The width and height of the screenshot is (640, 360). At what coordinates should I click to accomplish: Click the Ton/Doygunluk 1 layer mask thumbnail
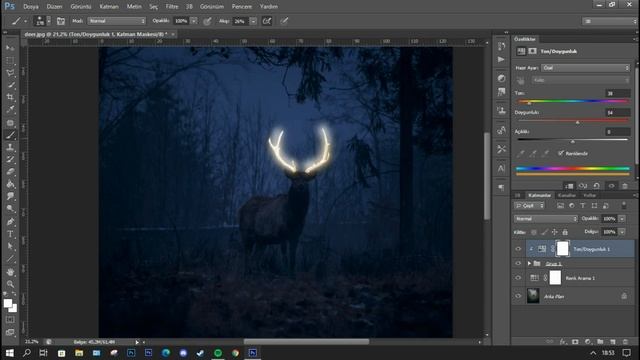pyautogui.click(x=562, y=249)
